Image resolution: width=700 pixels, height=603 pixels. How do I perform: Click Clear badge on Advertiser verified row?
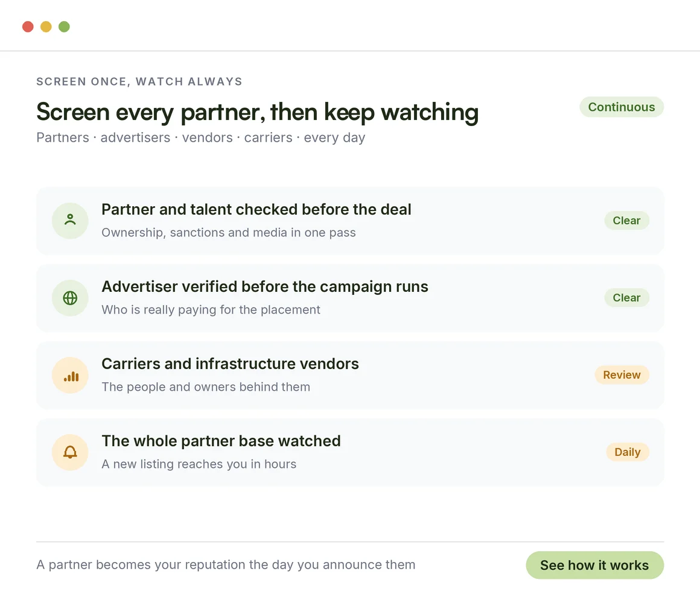pyautogui.click(x=626, y=297)
